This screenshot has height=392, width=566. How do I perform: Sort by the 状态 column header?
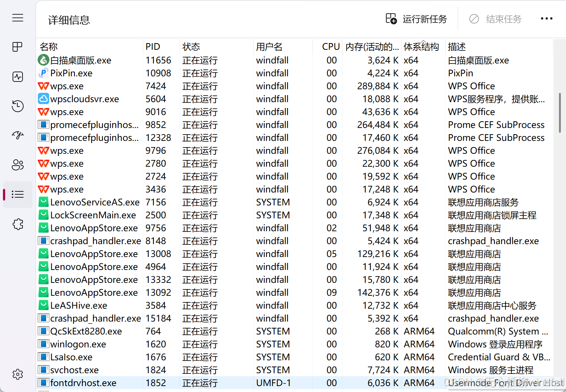tap(217, 47)
